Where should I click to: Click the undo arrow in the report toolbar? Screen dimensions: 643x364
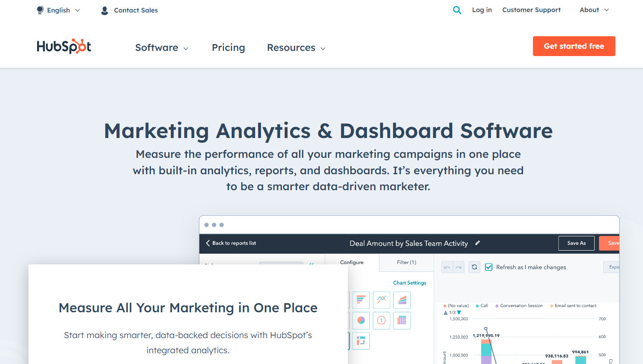coord(447,267)
